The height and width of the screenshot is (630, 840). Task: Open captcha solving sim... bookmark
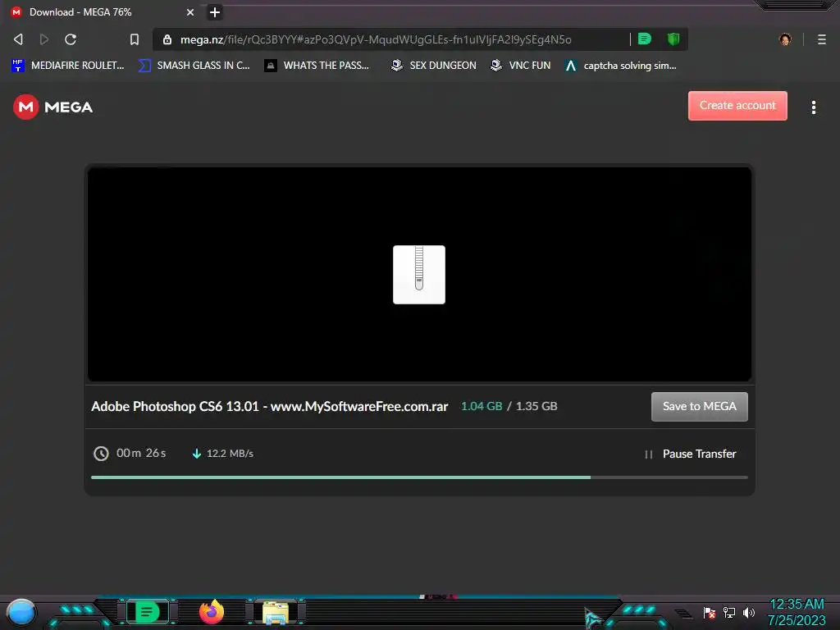(x=620, y=66)
